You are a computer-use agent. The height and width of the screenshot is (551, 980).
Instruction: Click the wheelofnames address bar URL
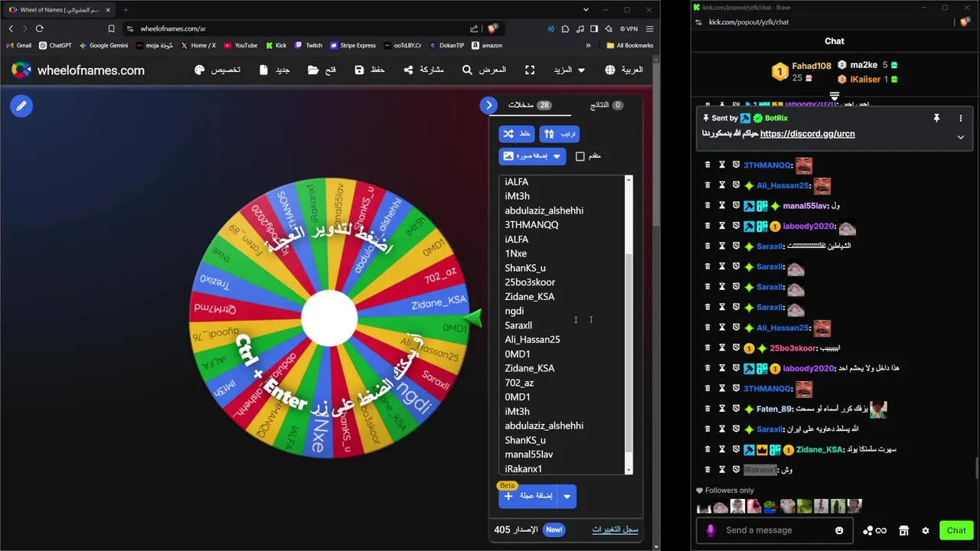click(x=173, y=28)
